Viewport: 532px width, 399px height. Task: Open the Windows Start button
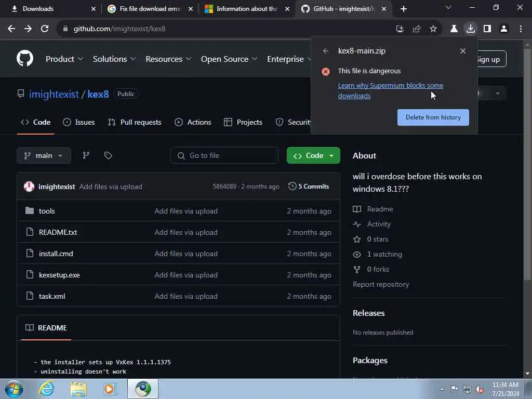click(x=14, y=389)
